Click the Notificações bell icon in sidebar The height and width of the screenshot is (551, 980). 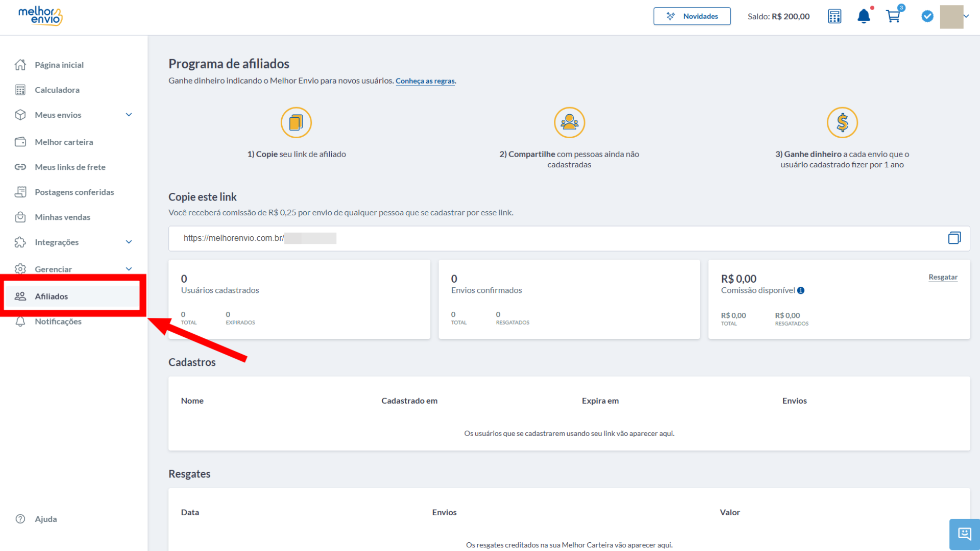coord(20,321)
